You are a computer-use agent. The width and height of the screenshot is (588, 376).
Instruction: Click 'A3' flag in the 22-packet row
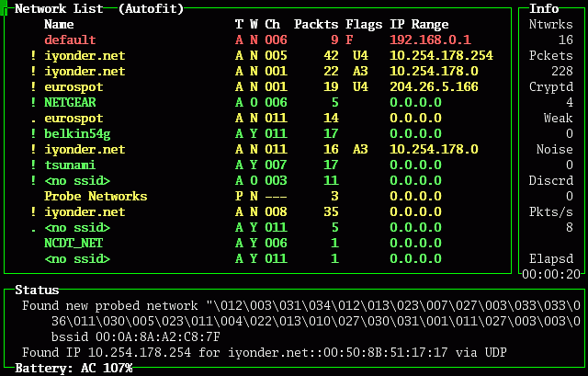360,72
